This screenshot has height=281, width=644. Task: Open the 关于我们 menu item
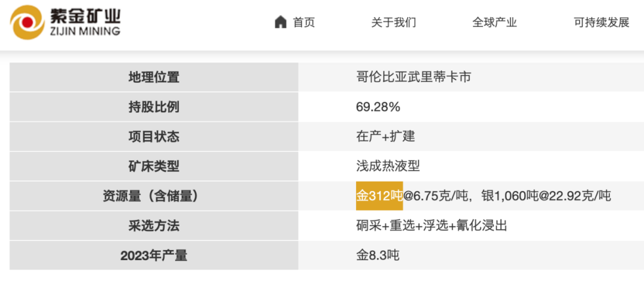point(394,23)
